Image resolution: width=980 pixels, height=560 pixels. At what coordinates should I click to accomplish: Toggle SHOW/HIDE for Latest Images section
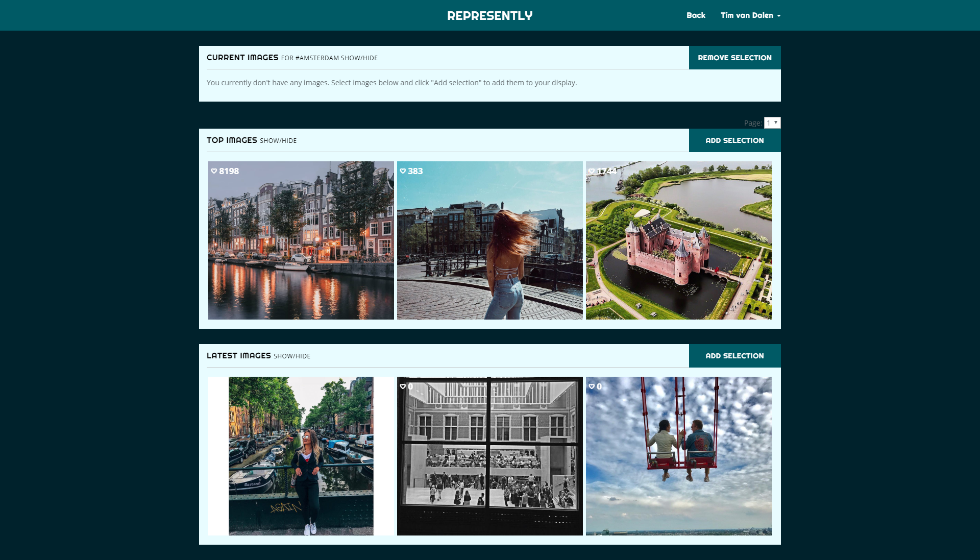(291, 356)
